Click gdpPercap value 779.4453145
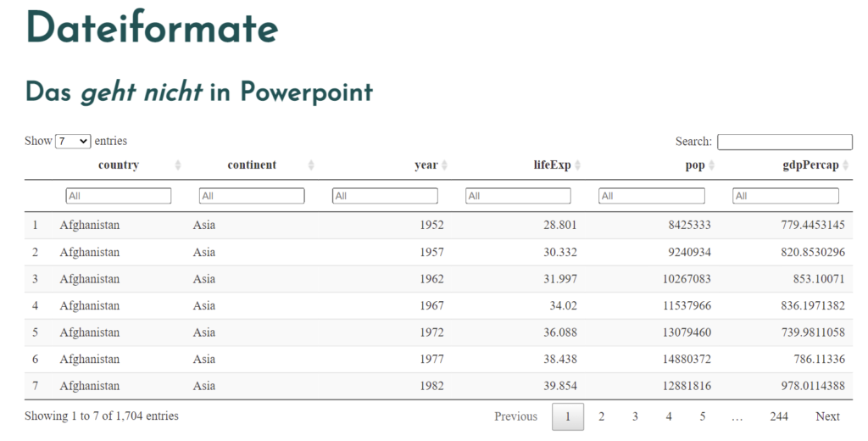 pyautogui.click(x=813, y=225)
